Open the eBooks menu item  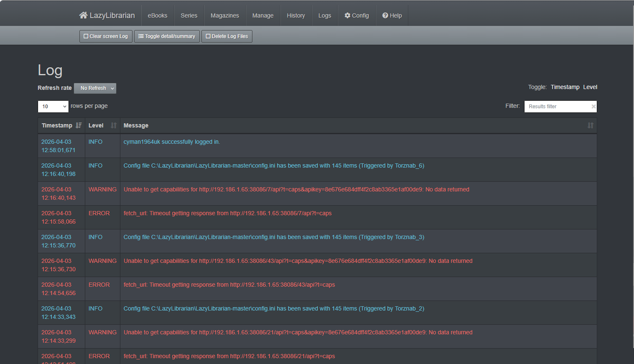click(157, 15)
